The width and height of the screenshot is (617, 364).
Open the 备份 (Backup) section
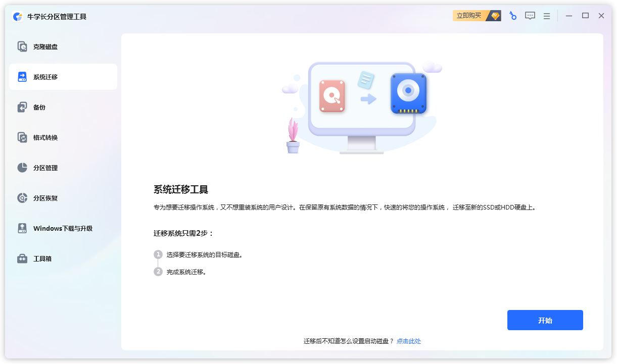(x=39, y=108)
